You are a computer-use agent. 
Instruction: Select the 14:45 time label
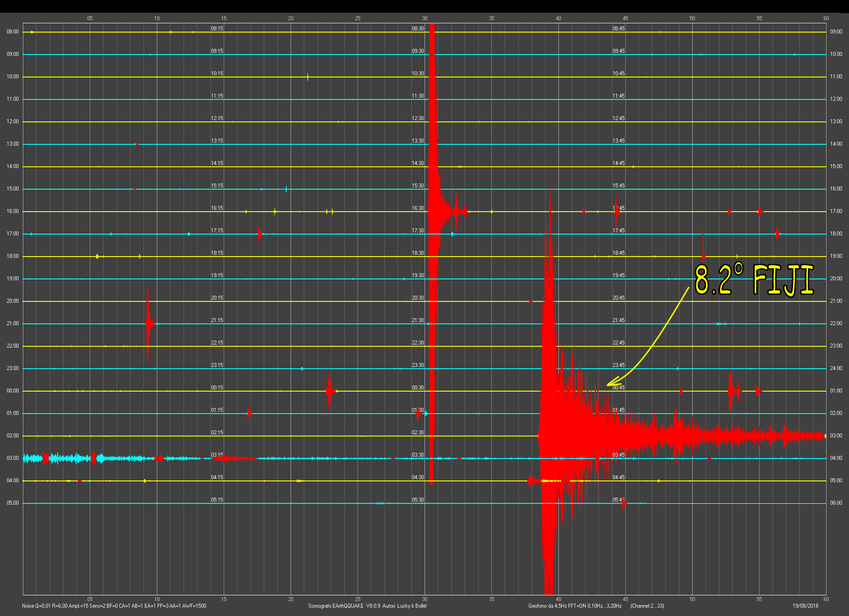[619, 163]
